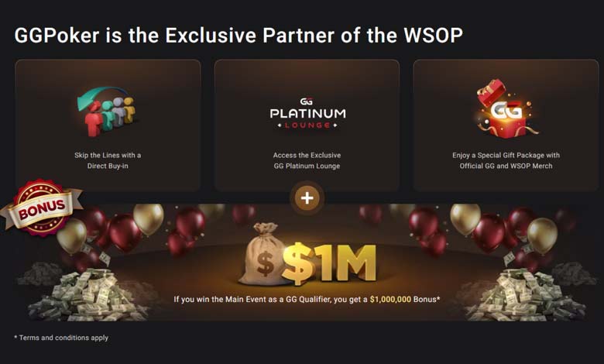Click the round plus sign icon
Image resolution: width=604 pixels, height=364 pixels.
307,198
